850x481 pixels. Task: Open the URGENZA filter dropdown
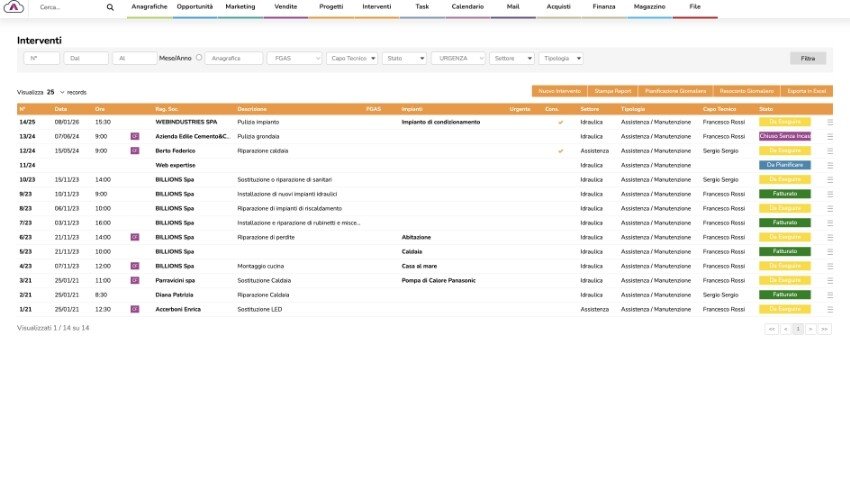pyautogui.click(x=459, y=59)
